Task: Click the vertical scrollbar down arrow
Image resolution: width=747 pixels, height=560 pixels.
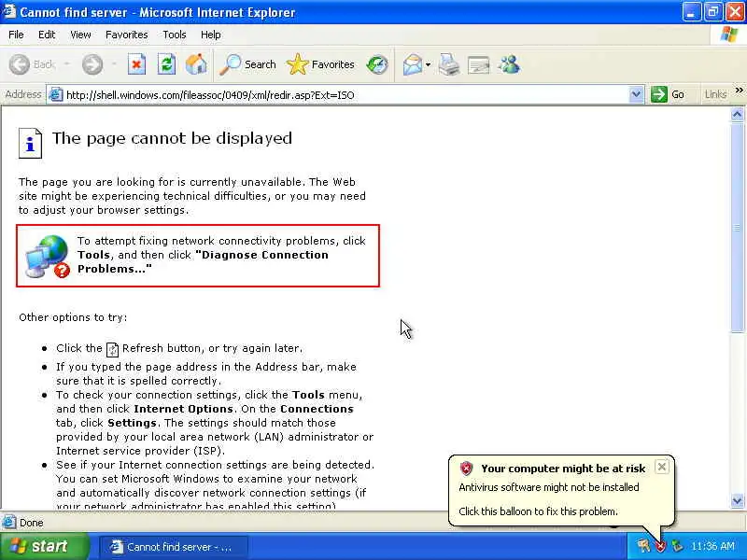Action: 737,500
